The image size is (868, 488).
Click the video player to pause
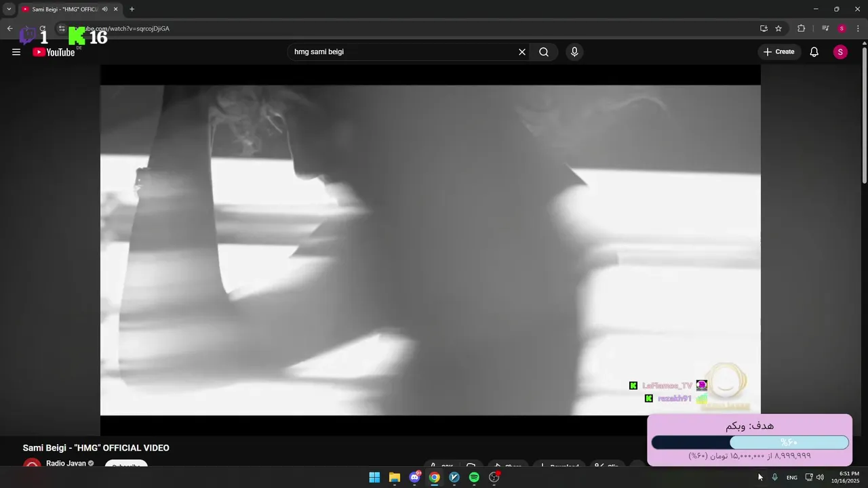[x=431, y=250]
